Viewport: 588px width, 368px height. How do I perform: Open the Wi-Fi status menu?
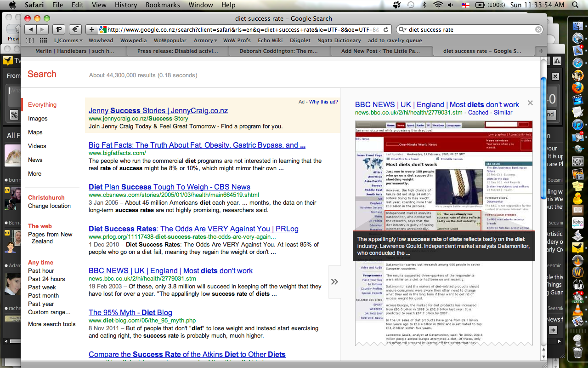point(438,5)
